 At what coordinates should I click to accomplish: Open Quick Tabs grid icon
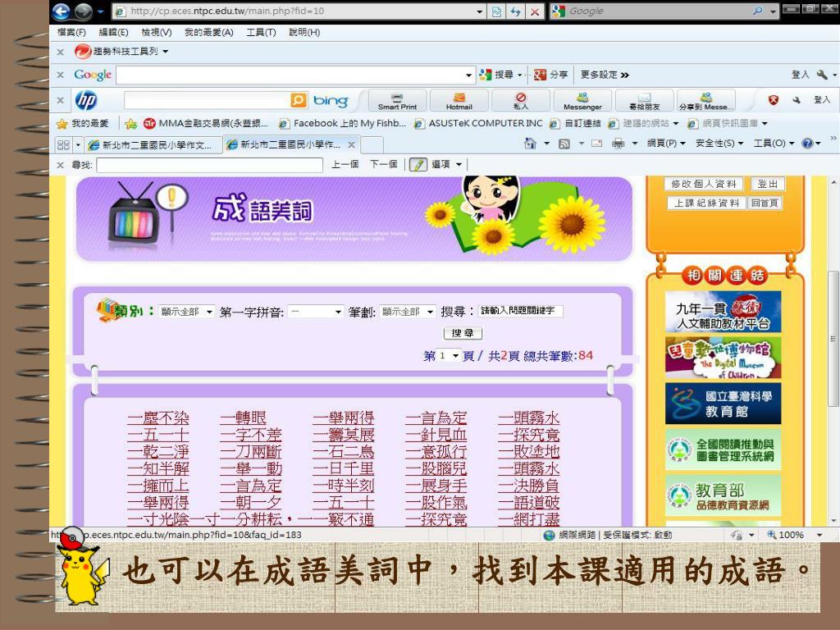(63, 144)
